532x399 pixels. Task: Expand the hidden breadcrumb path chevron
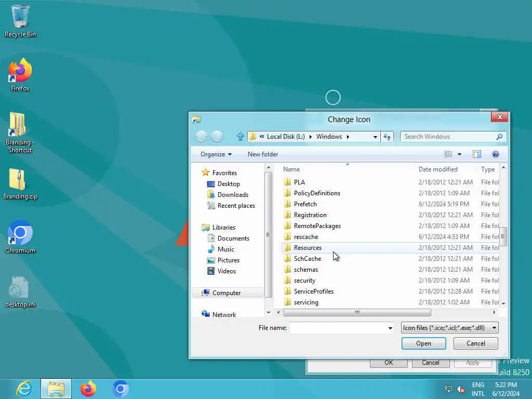tap(262, 137)
